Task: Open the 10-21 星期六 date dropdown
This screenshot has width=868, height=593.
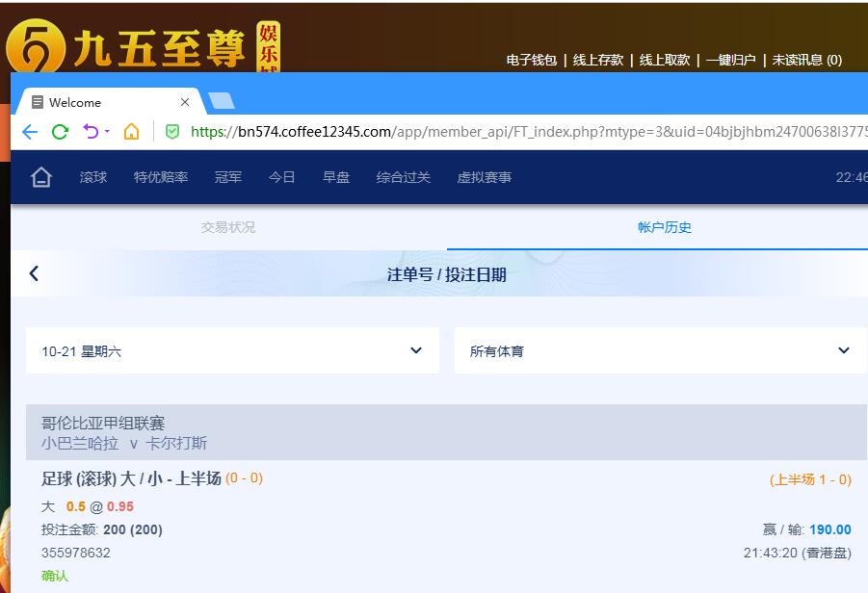Action: click(x=232, y=350)
